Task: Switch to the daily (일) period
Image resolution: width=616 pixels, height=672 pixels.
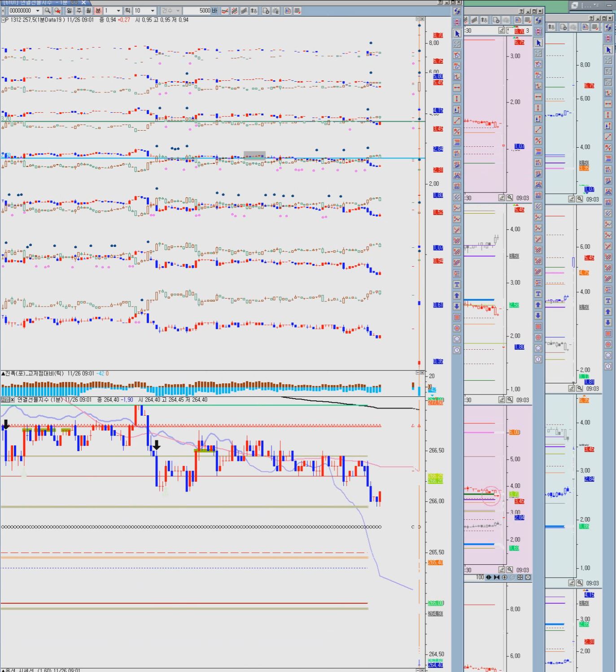Action: (70, 10)
